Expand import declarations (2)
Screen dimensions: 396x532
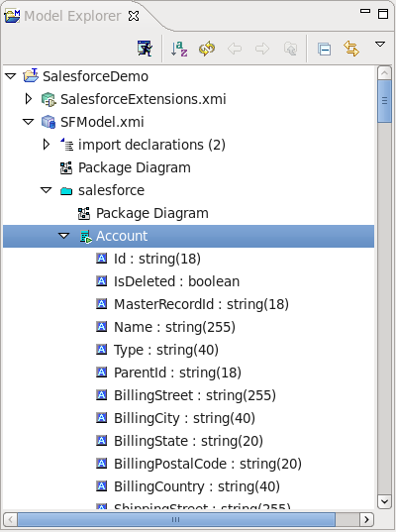pos(47,145)
